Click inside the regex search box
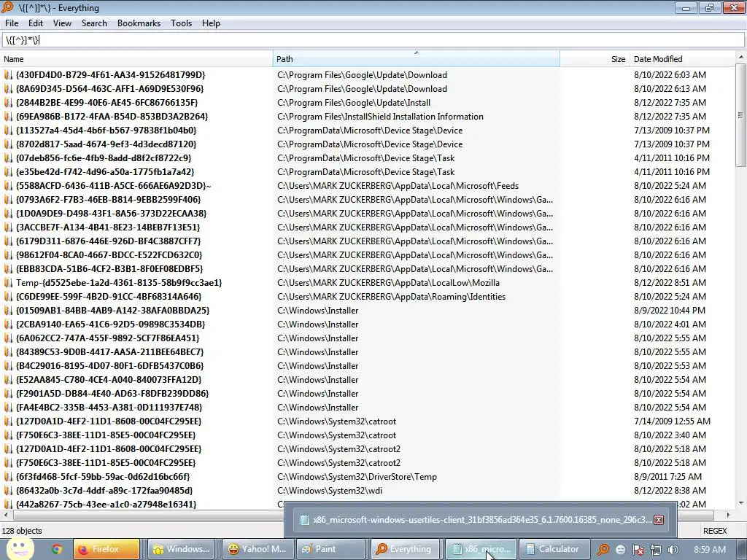 pyautogui.click(x=373, y=40)
